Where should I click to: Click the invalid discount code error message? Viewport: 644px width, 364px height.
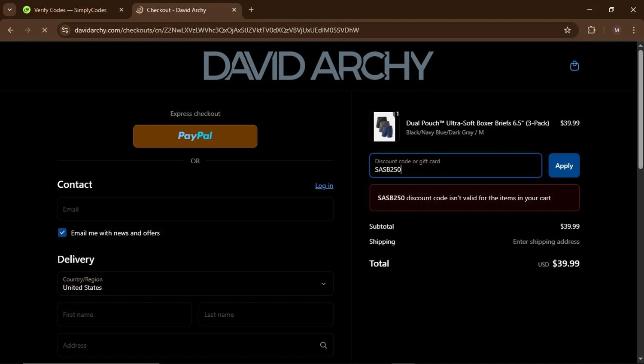pyautogui.click(x=474, y=198)
